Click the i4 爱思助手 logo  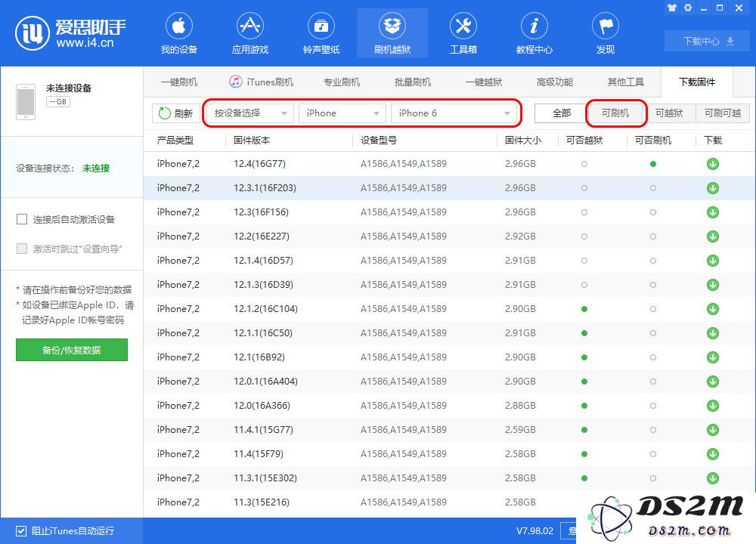point(70,33)
